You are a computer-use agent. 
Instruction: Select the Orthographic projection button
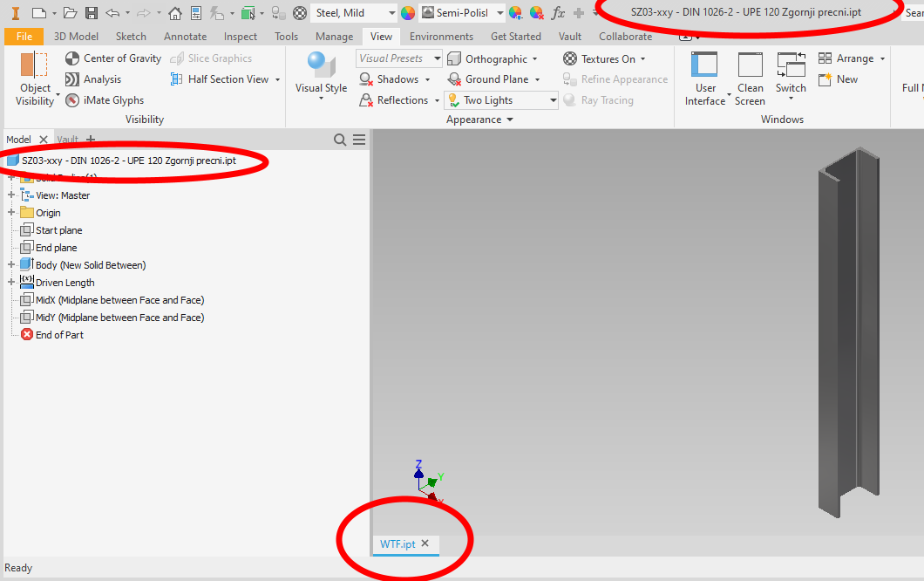pyautogui.click(x=493, y=58)
